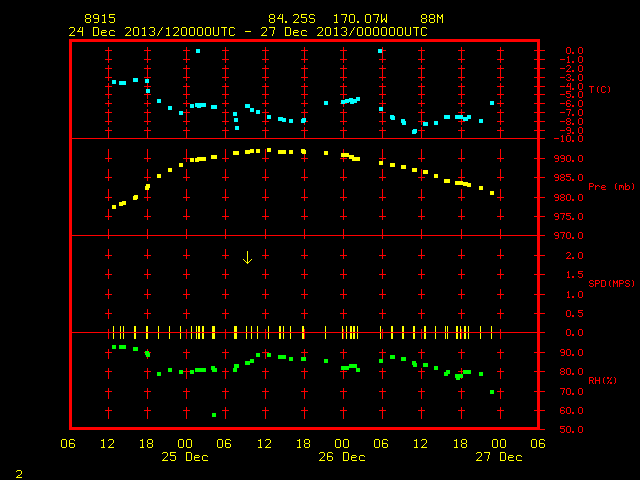Click the 84.25S latitude text

292,19
